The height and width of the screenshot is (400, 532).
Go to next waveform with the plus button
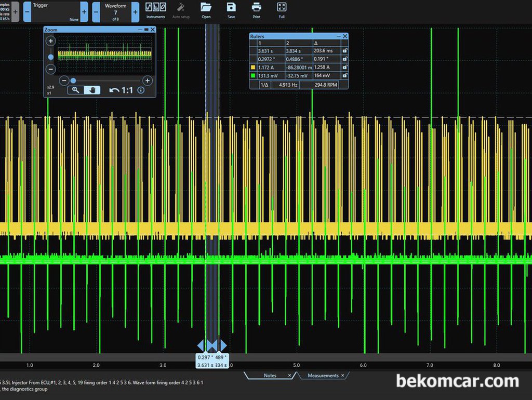(x=136, y=12)
